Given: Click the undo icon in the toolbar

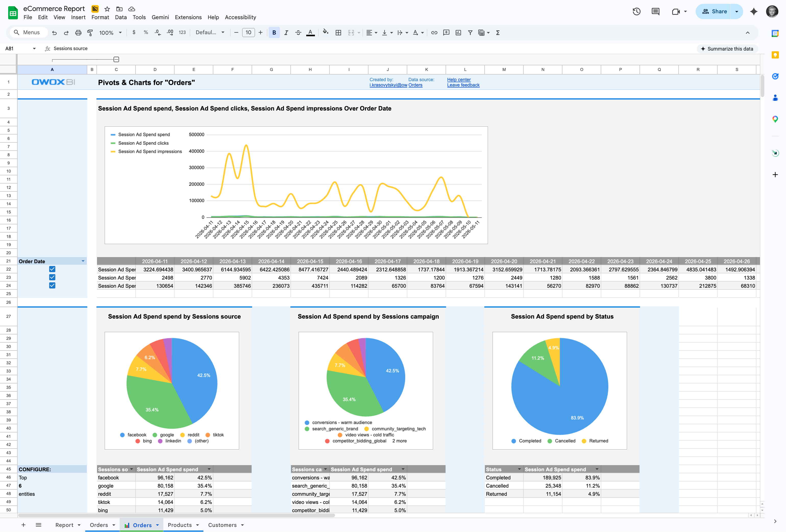Looking at the screenshot, I should coord(54,32).
